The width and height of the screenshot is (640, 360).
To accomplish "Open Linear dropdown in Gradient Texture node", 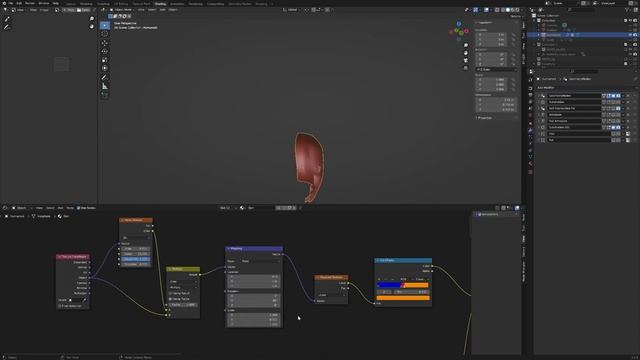I will coord(331,295).
